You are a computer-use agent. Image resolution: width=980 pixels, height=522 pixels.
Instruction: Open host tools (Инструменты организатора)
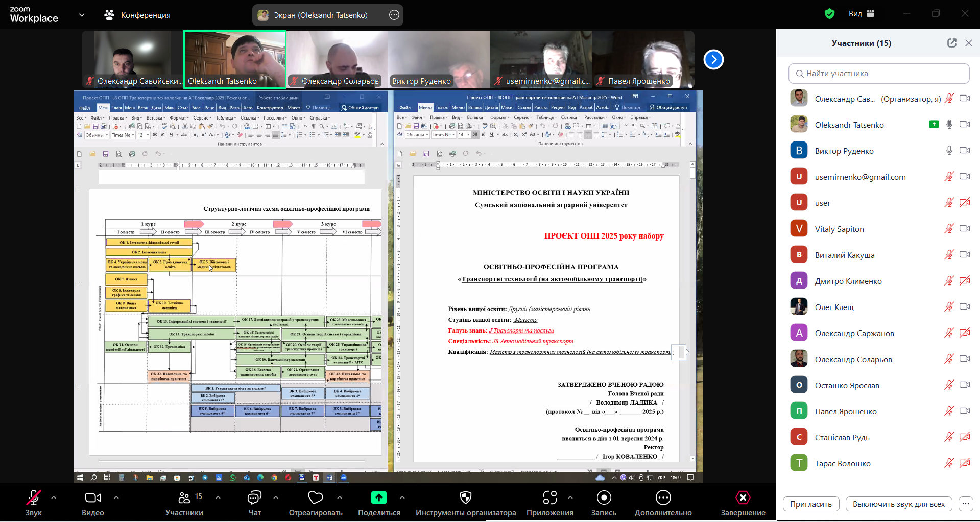click(465, 497)
